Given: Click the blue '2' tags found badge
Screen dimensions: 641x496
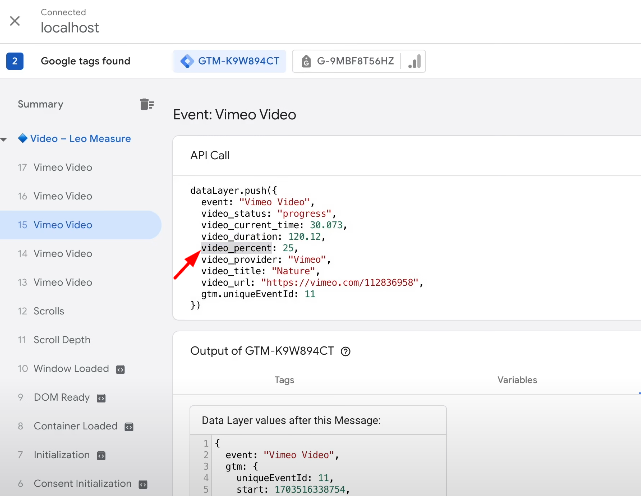Looking at the screenshot, I should tap(15, 61).
